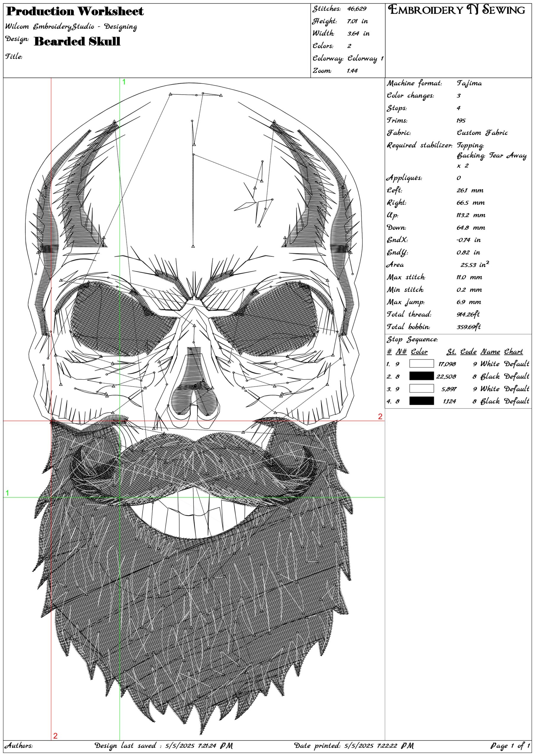Click the green marker 1 at top of design

pos(124,82)
